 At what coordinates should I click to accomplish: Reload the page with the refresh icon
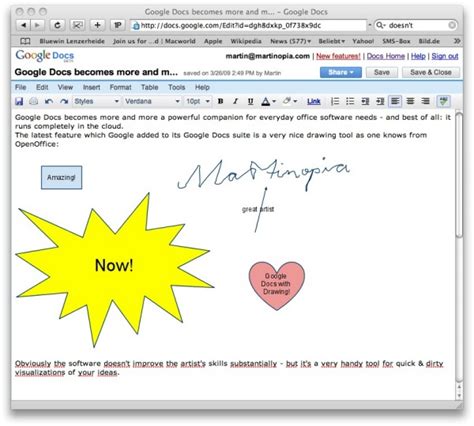tap(57, 25)
